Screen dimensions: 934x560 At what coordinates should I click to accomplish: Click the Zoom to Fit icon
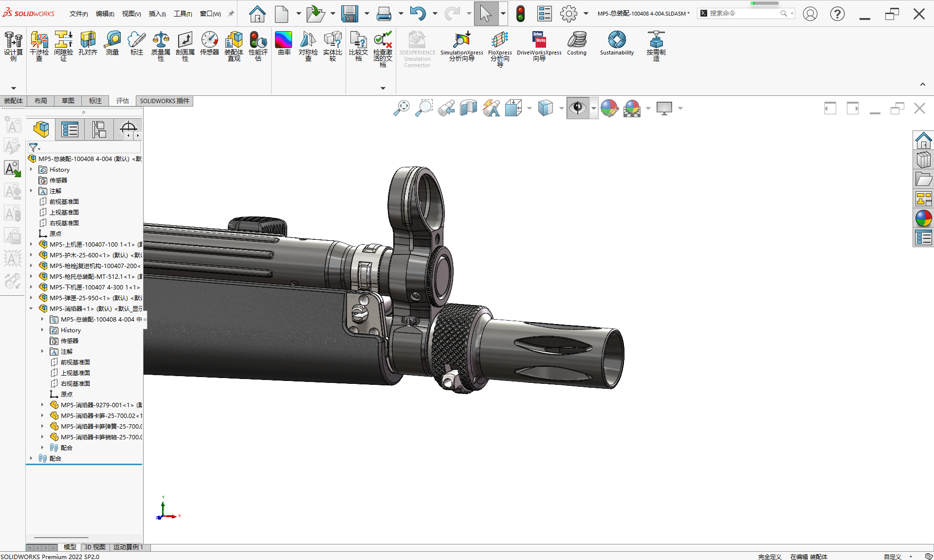[401, 108]
